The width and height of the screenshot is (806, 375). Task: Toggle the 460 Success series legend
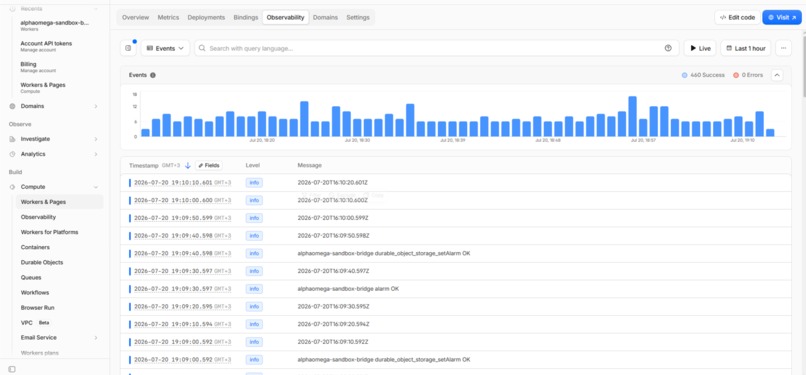pos(703,75)
